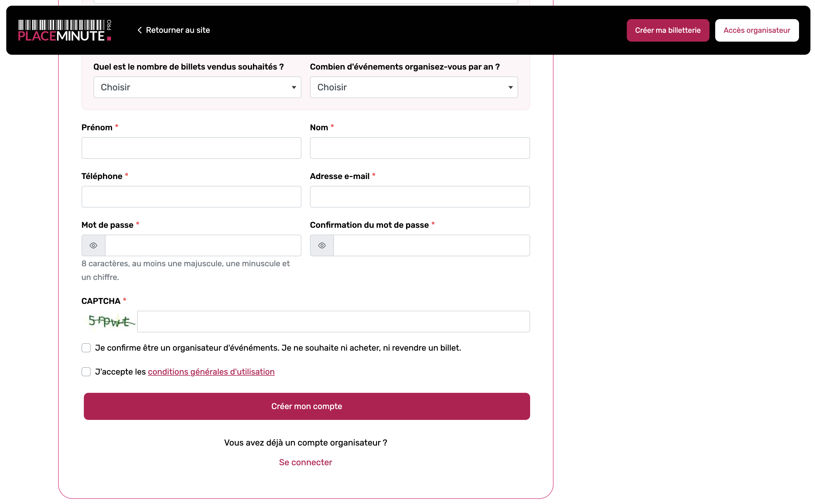Click the PlaceMinute Pro logo
The width and height of the screenshot is (815, 504).
pyautogui.click(x=65, y=30)
